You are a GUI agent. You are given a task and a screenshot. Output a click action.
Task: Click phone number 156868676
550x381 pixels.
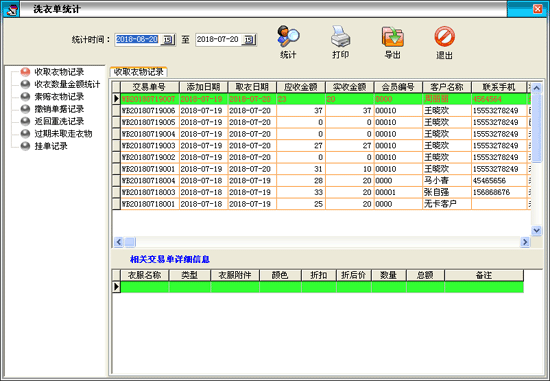tap(491, 192)
